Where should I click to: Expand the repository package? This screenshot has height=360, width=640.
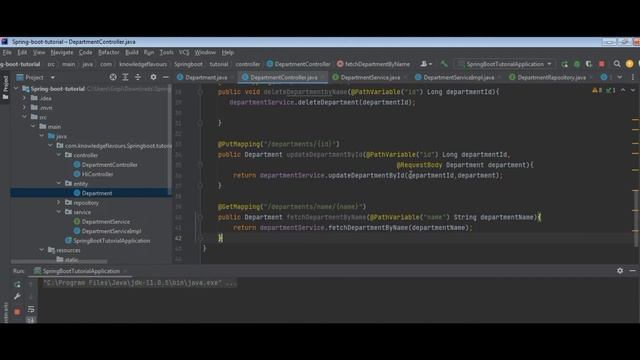click(x=59, y=202)
